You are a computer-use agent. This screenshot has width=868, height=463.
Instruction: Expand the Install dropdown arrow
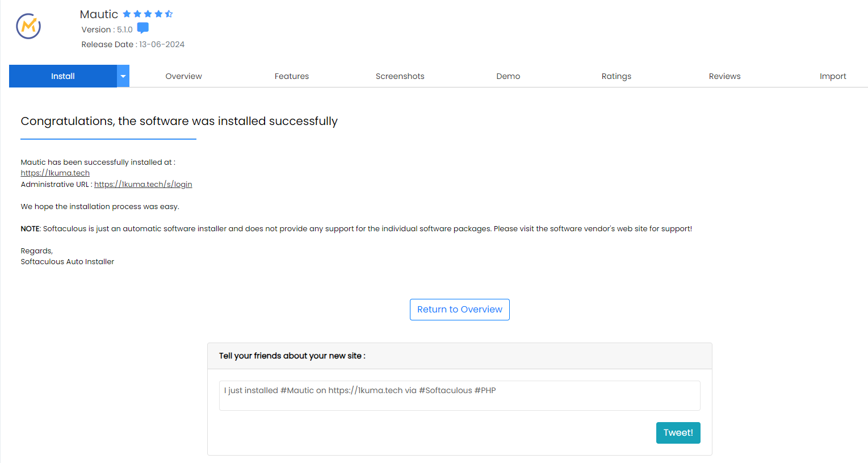tap(123, 76)
